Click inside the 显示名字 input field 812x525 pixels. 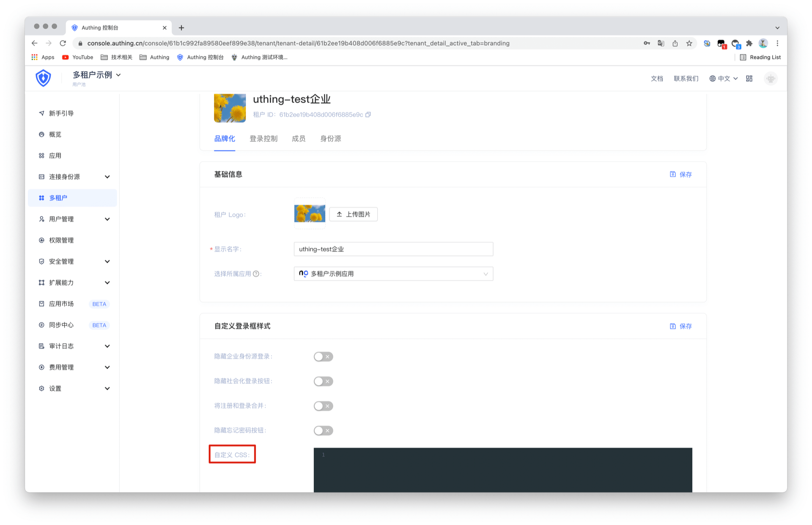pyautogui.click(x=393, y=249)
